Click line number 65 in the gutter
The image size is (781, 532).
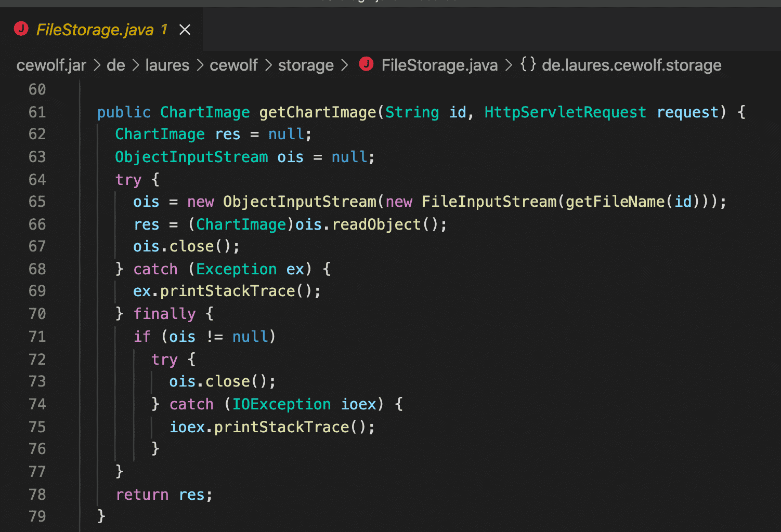pos(37,202)
